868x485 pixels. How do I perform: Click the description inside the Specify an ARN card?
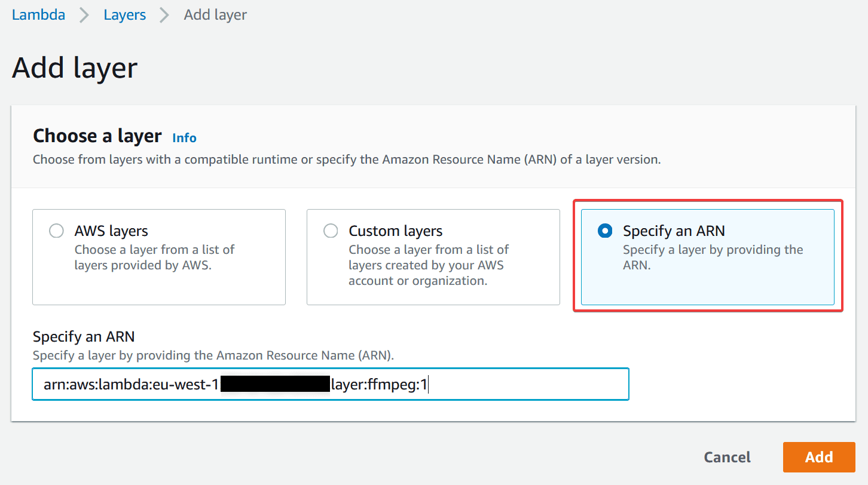(712, 257)
